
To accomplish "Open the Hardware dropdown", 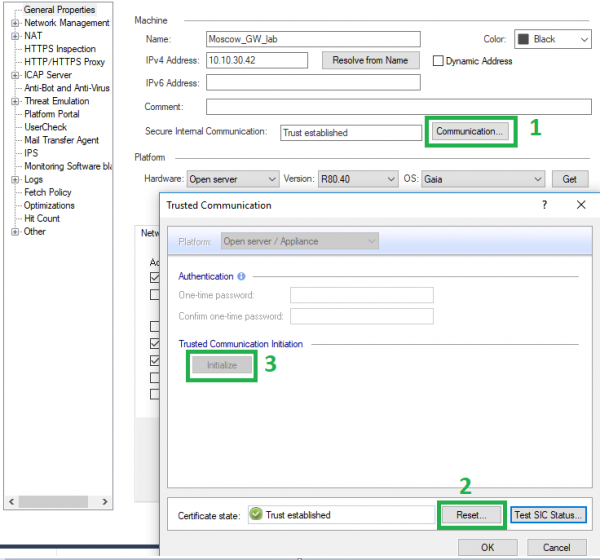I will pos(233,179).
